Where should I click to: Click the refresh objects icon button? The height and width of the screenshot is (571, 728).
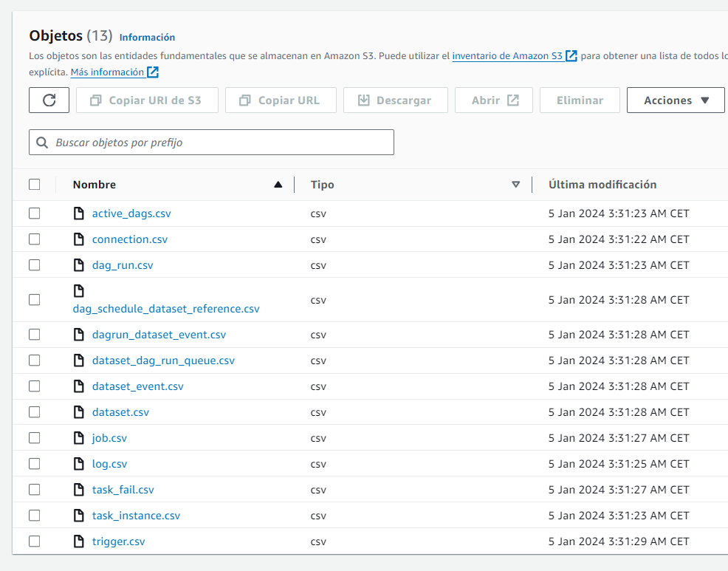[x=49, y=100]
